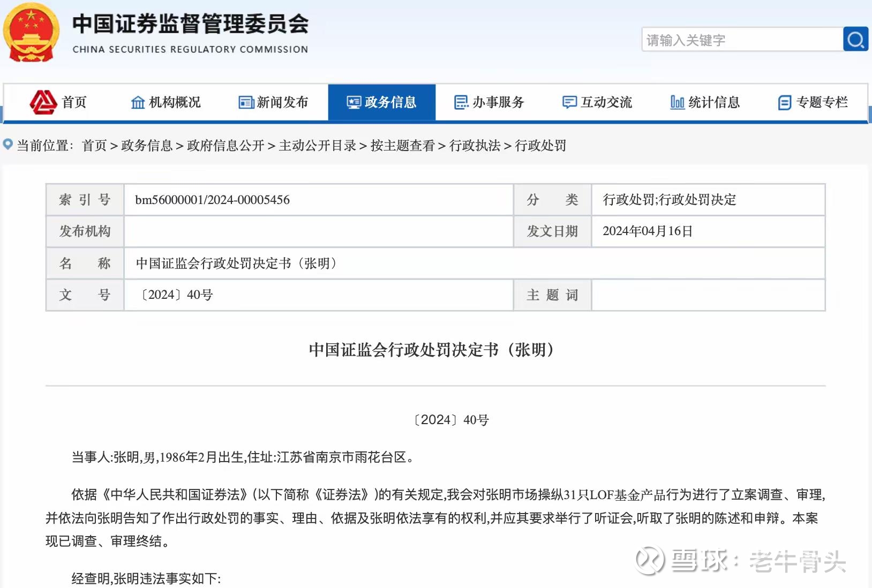Screen dimensions: 872x588
Task: Click the notebook icon beside 专题专栏
Action: [x=785, y=102]
